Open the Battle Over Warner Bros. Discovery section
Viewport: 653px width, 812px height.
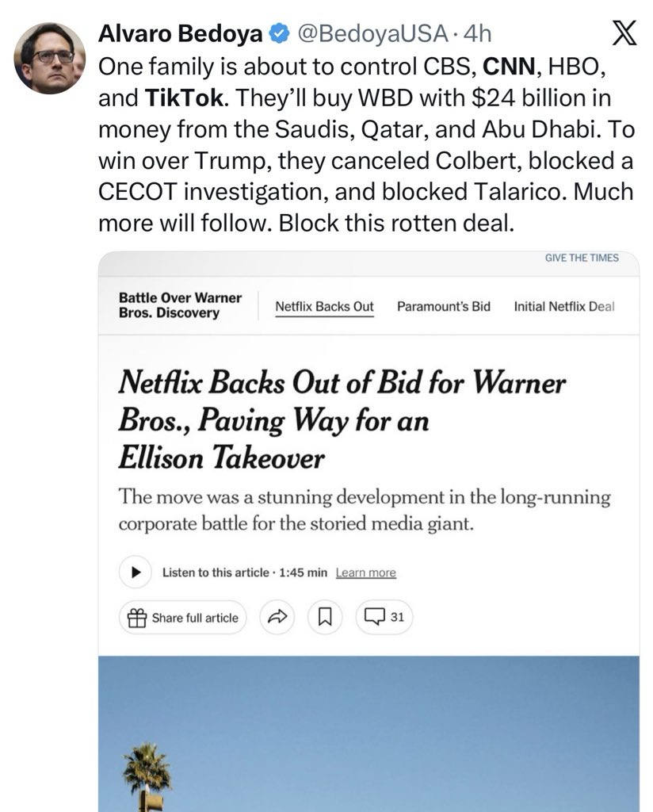[x=180, y=305]
